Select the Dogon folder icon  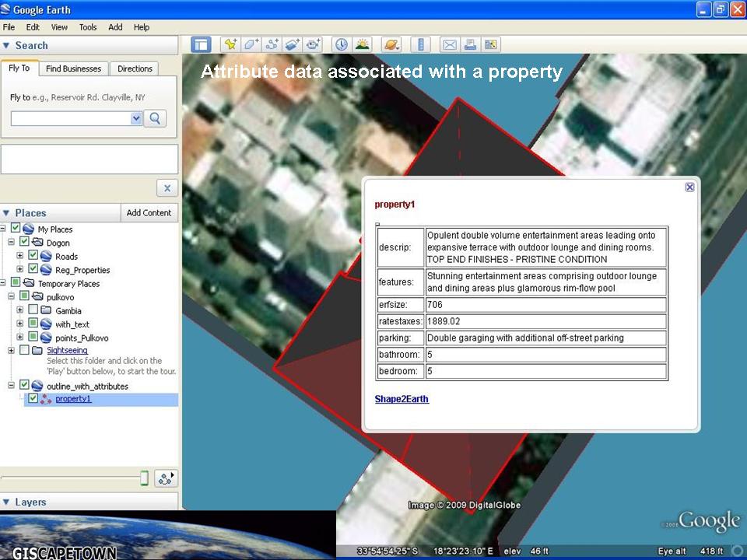[x=37, y=243]
